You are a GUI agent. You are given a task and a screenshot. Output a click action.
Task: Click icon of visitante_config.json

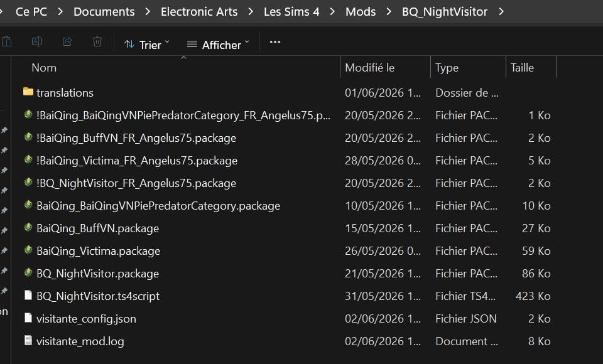[x=28, y=318]
